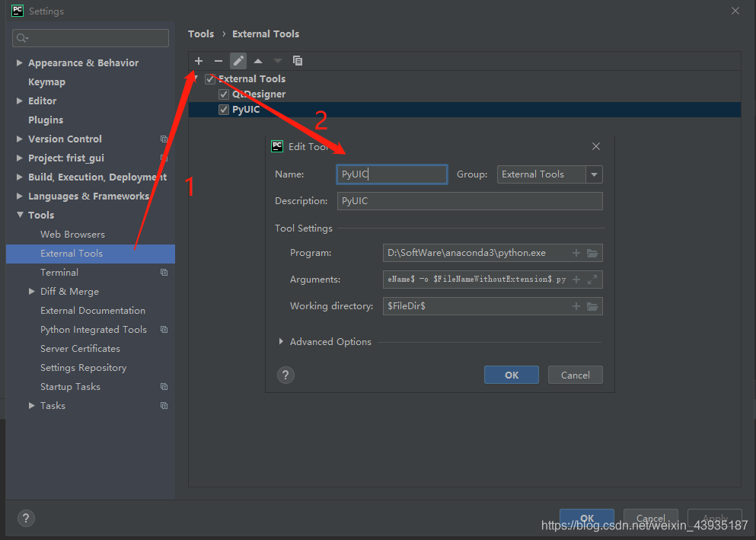Screen dimensions: 756x540
Task: Insert macro in Program field plus icon
Action: pos(576,253)
